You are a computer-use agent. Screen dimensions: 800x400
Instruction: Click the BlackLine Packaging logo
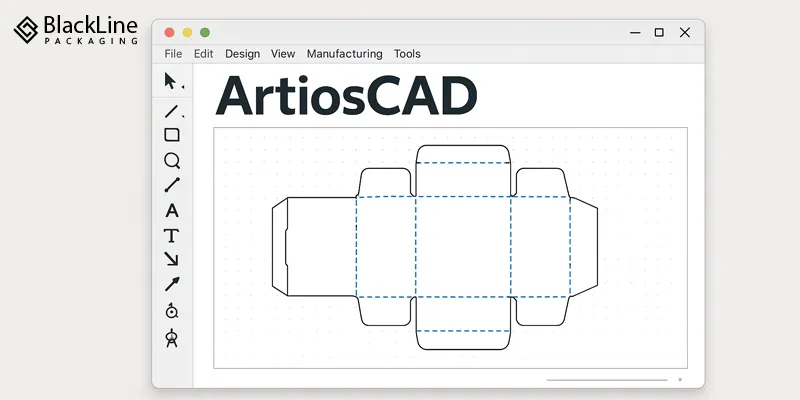click(76, 30)
